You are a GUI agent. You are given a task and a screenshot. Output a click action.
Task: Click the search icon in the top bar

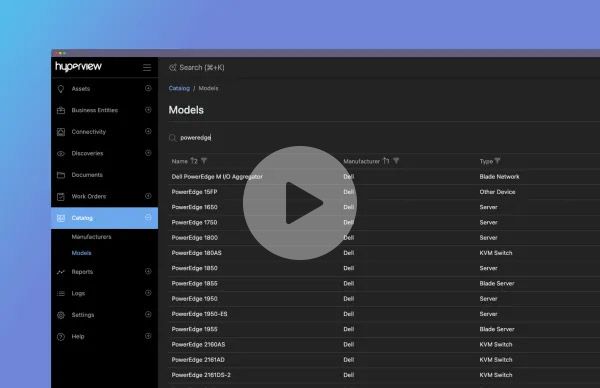173,68
